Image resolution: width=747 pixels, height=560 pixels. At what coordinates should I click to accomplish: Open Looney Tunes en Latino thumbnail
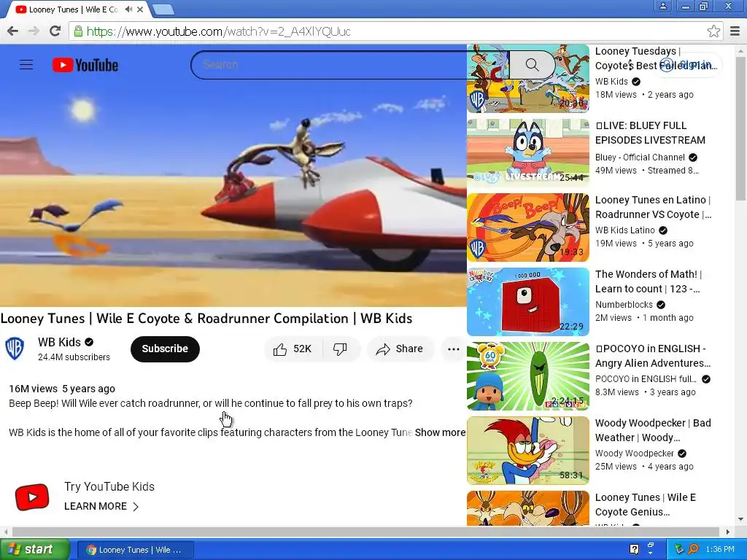click(528, 227)
